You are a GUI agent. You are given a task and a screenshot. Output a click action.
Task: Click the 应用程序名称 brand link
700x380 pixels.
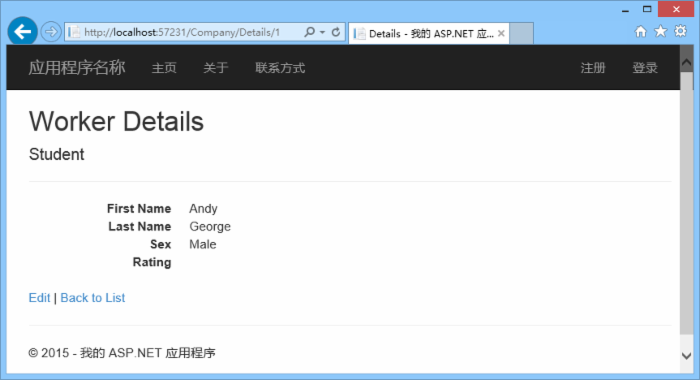[77, 68]
